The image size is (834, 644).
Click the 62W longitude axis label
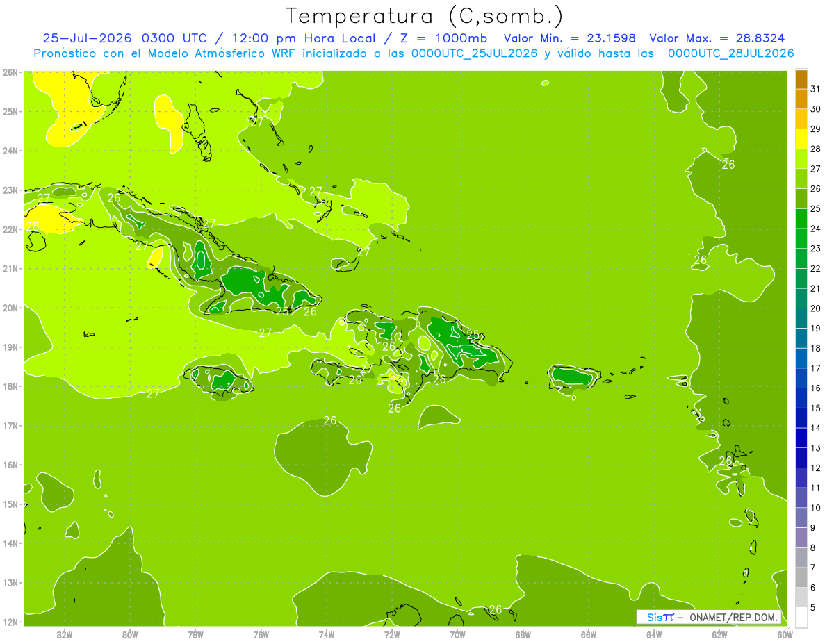[x=719, y=634]
